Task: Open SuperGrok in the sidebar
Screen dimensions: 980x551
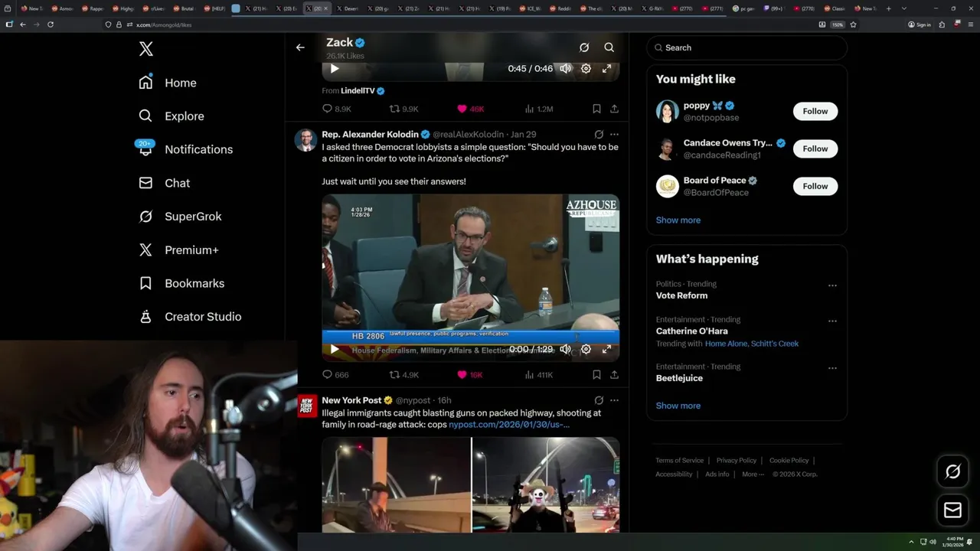Action: 180,217
